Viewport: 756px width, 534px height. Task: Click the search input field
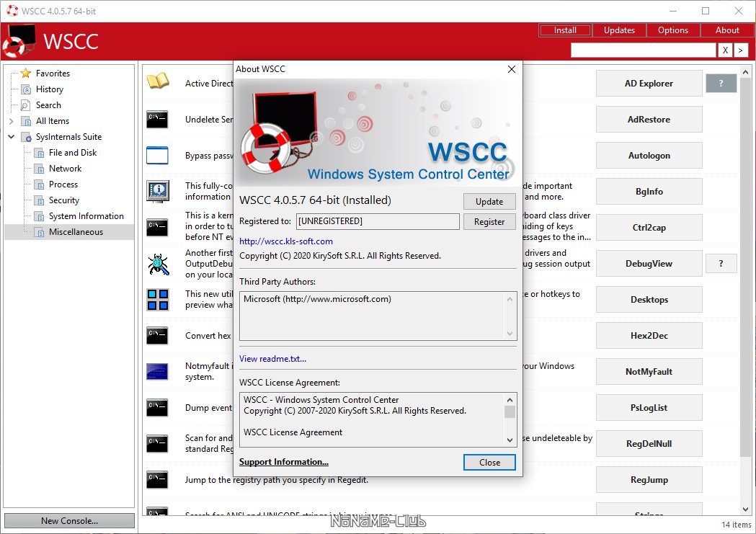[643, 50]
